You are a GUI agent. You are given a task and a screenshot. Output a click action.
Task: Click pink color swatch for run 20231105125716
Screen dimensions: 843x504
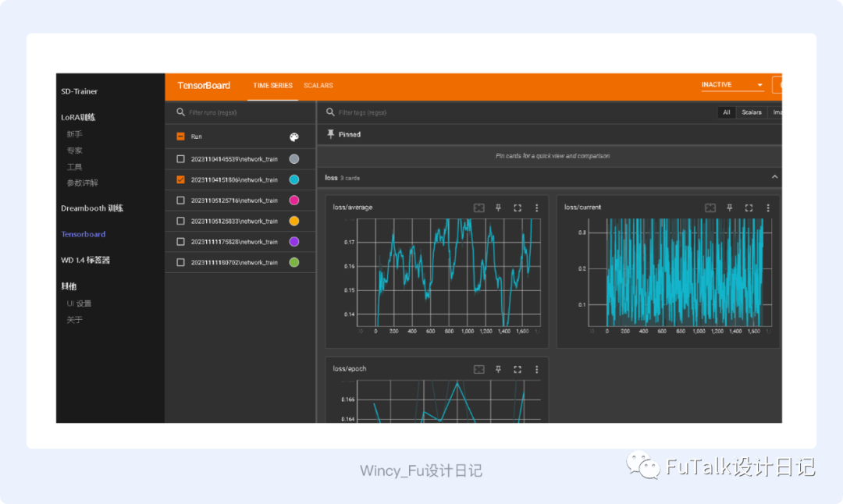click(294, 201)
